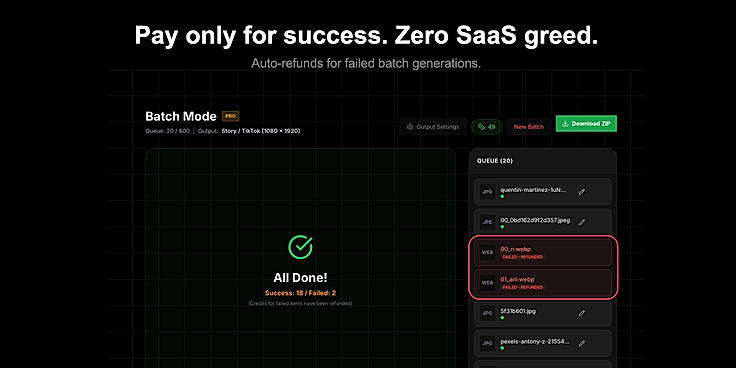Select the 5f31b601.jpg file name
This screenshot has height=368, width=736.
click(518, 311)
